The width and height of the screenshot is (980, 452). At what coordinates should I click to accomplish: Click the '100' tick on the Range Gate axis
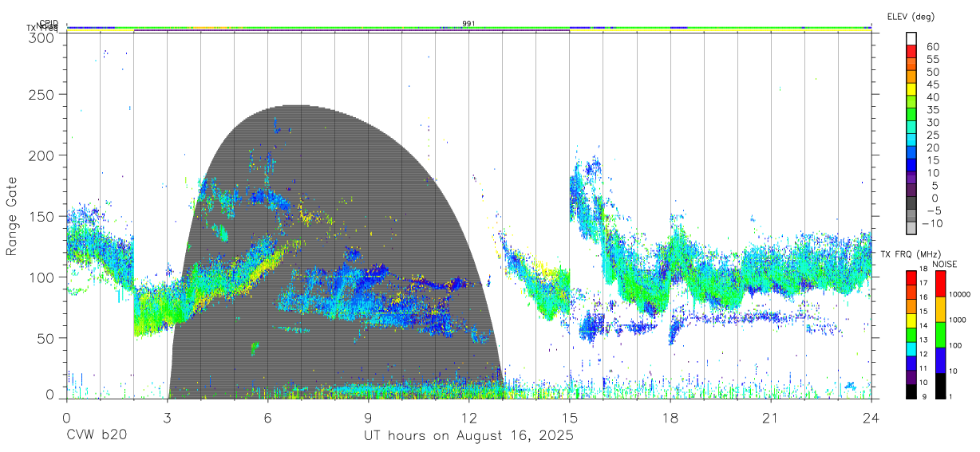[40, 277]
